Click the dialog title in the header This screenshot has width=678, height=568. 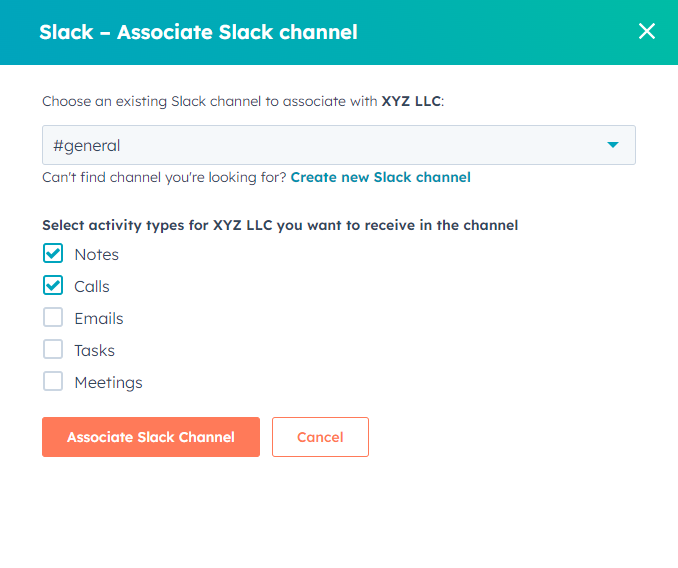coord(198,32)
